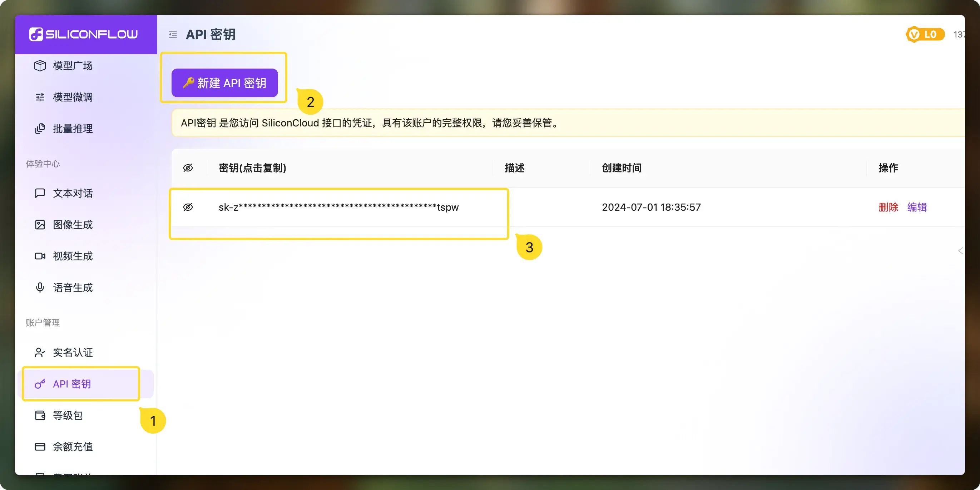Go to 等级包 menu item
980x490 pixels.
(x=68, y=415)
